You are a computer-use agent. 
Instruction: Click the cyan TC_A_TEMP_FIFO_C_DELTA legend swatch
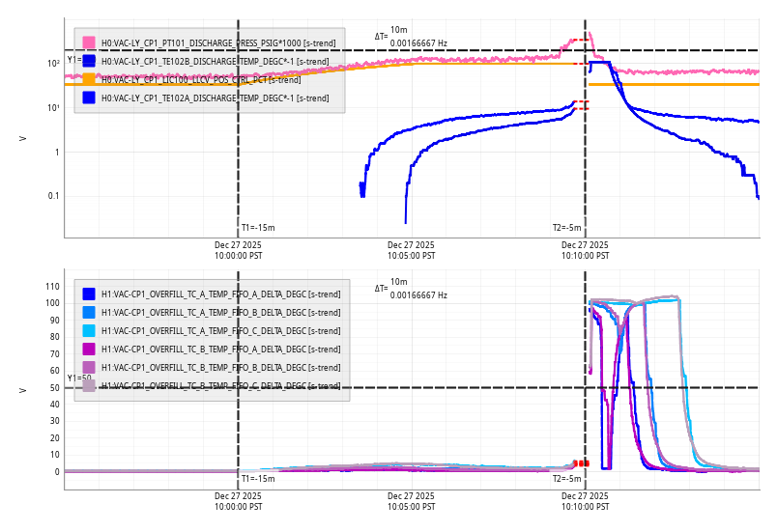point(89,330)
